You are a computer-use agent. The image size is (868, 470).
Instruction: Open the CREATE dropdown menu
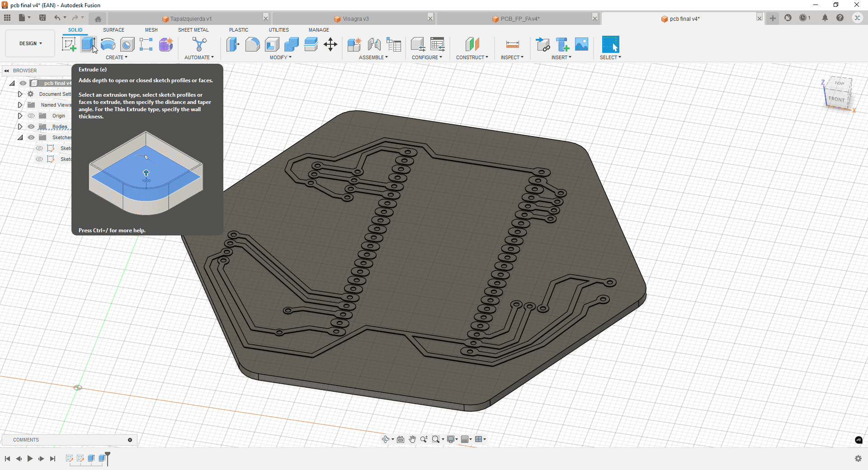click(x=117, y=57)
